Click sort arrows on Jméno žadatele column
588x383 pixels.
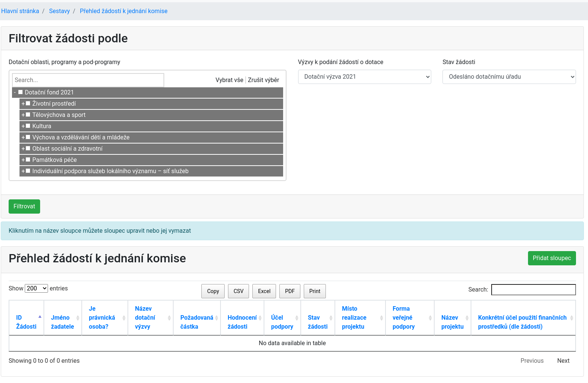coord(78,318)
